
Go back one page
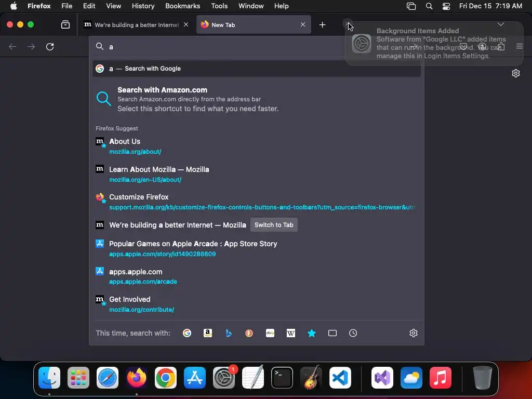(x=12, y=46)
